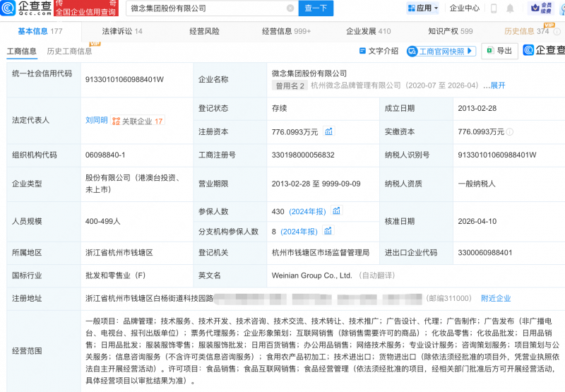This screenshot has width=565, height=392.
Task: Expand the former names with 展开
Action: point(498,85)
